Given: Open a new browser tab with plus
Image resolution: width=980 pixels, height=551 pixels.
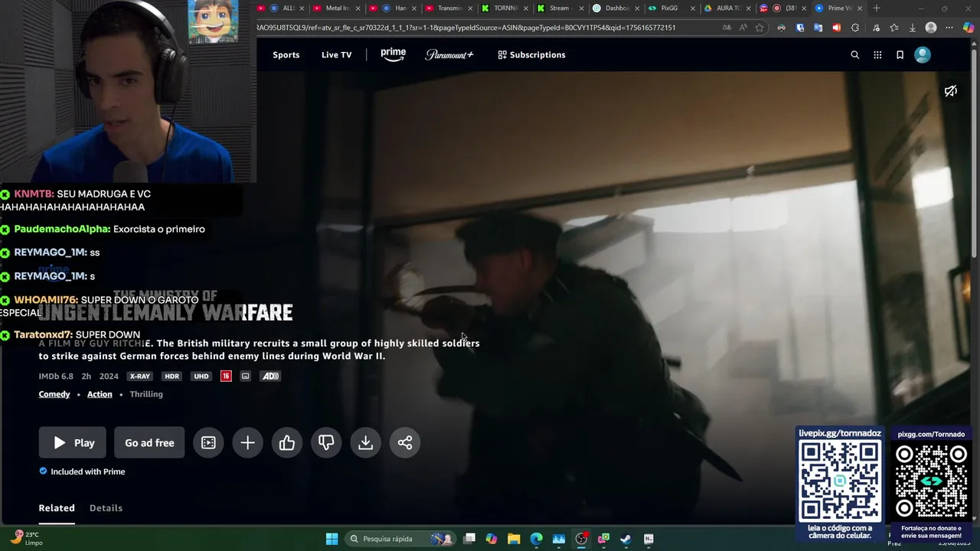Looking at the screenshot, I should (877, 8).
